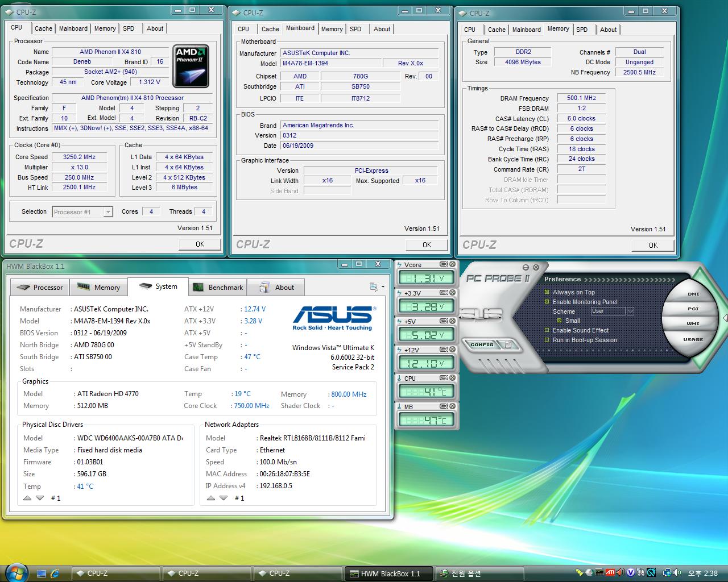The width and height of the screenshot is (728, 582).
Task: Select Memory tab in middle CPU-Z window
Action: point(332,29)
